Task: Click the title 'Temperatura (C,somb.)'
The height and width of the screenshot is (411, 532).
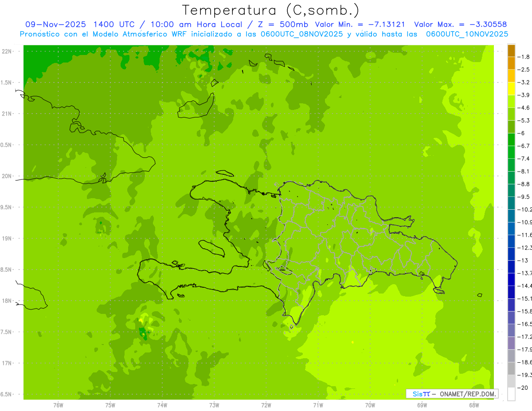Action: click(x=271, y=10)
